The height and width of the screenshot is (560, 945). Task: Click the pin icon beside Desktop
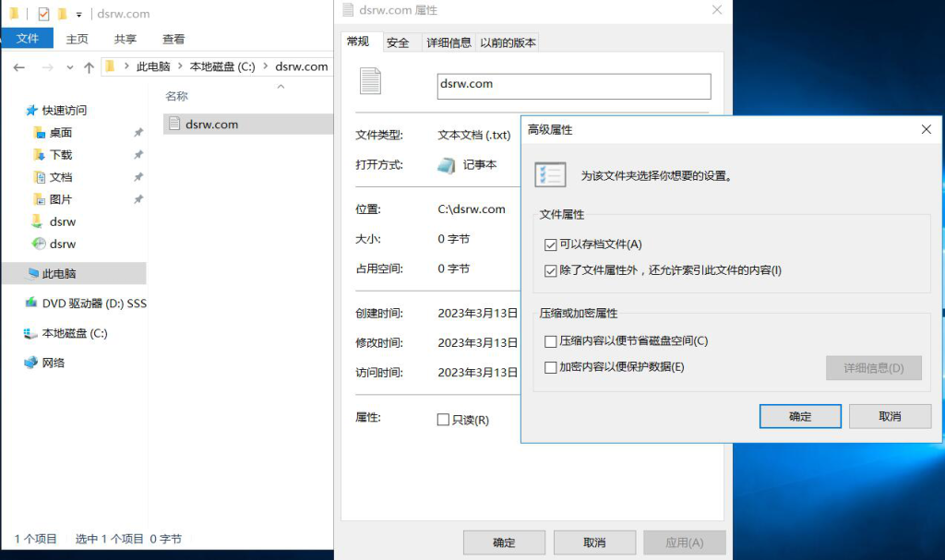click(x=138, y=133)
